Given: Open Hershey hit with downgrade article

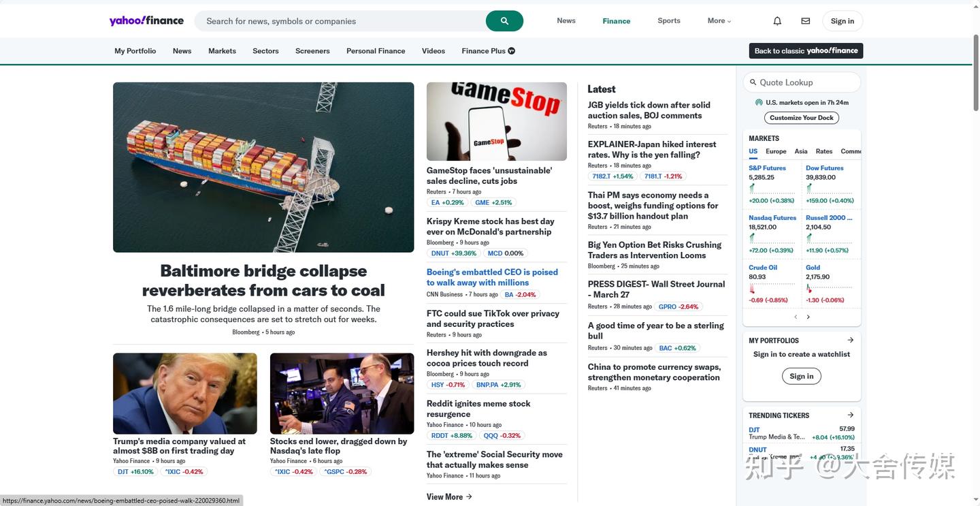Looking at the screenshot, I should (x=487, y=358).
